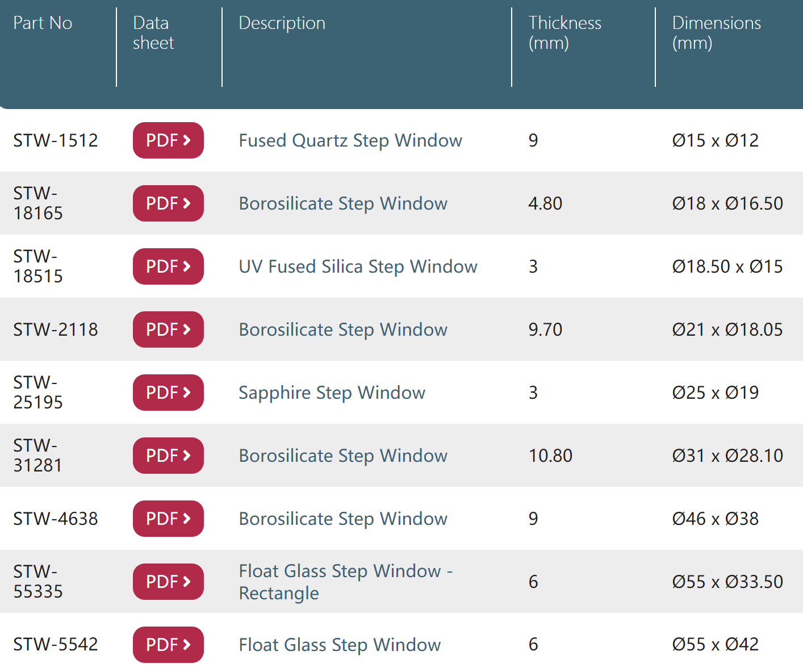Click thickness value 3 in STW-25195 row
This screenshot has height=672, width=803.
[x=533, y=393]
